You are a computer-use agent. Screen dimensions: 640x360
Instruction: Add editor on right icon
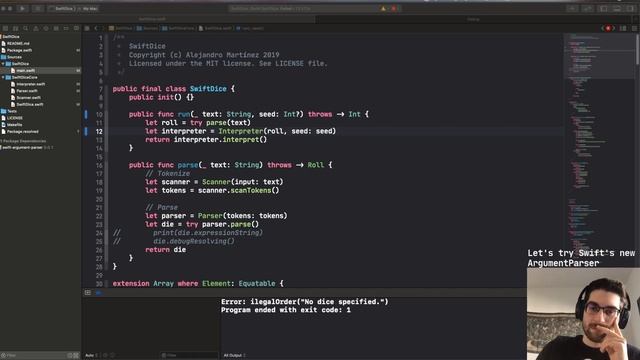click(x=634, y=28)
